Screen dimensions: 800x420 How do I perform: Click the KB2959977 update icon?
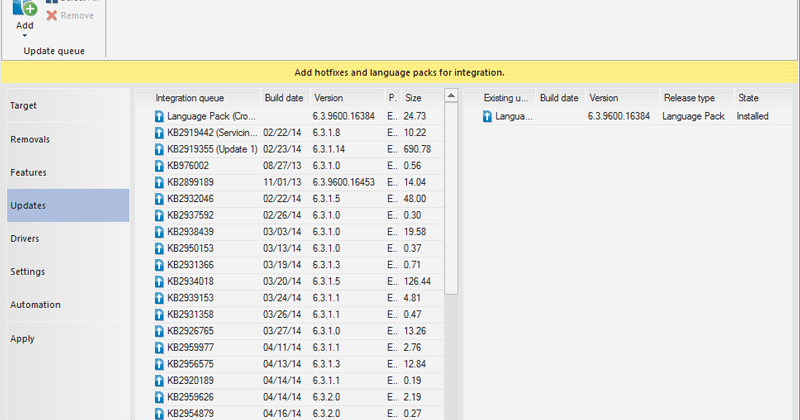[x=159, y=348]
